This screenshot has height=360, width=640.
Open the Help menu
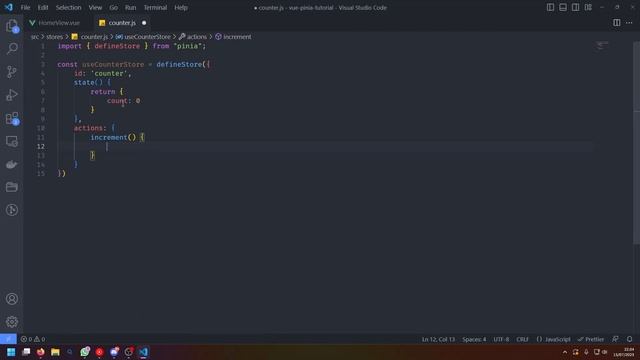click(x=181, y=7)
